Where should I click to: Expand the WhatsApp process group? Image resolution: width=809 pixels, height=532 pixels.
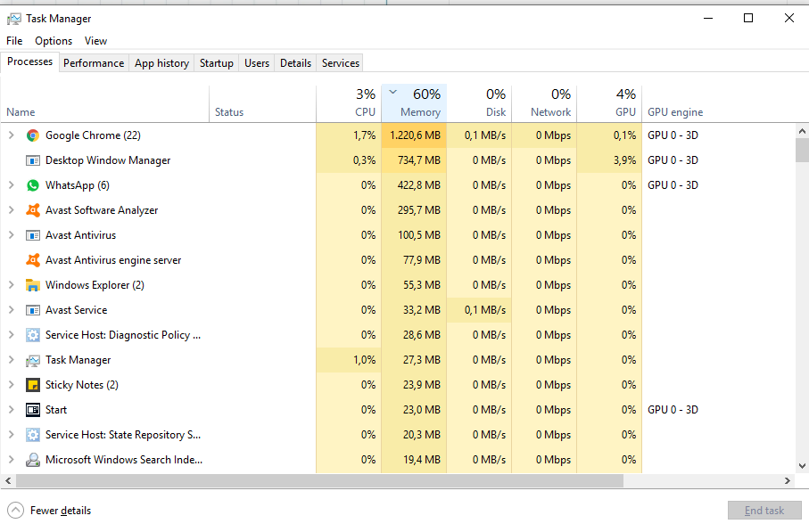click(x=11, y=185)
